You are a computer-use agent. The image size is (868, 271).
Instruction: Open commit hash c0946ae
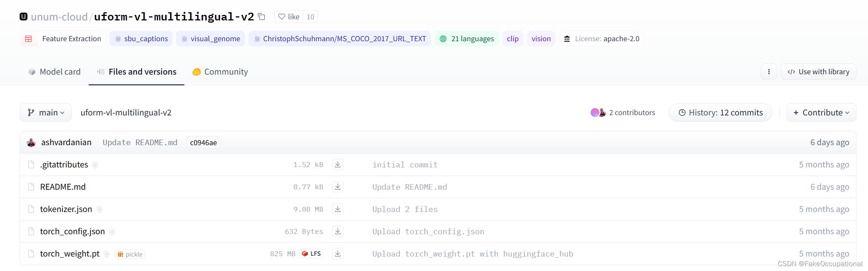click(203, 143)
